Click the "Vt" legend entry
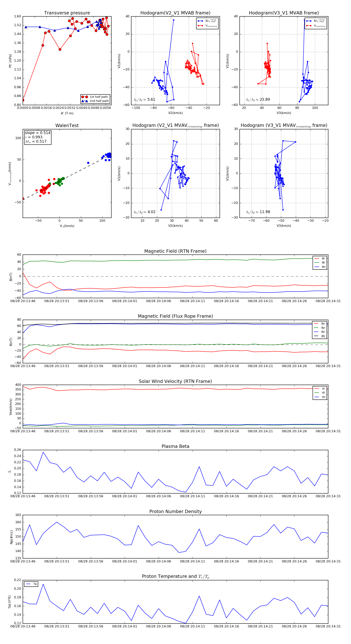Image resolution: width=351 pixels, height=644 pixels. tap(320, 393)
